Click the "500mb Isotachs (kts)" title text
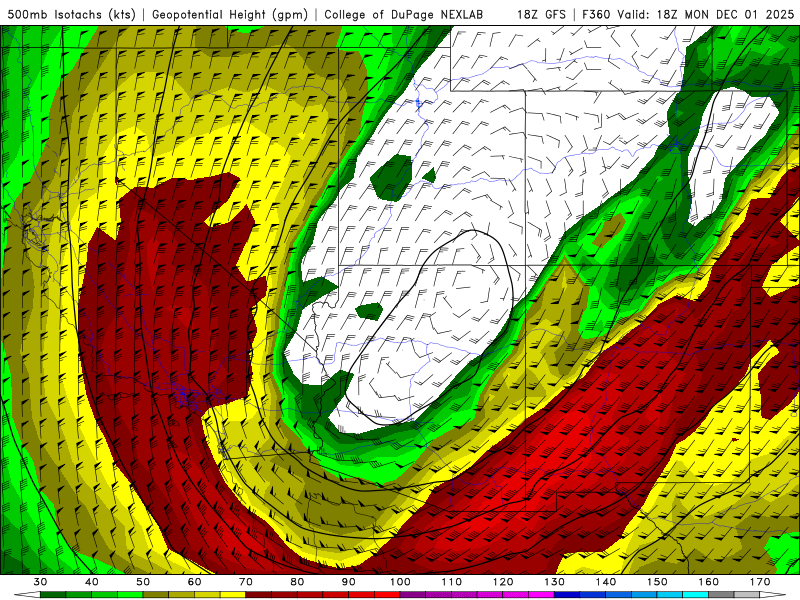 pyautogui.click(x=71, y=14)
